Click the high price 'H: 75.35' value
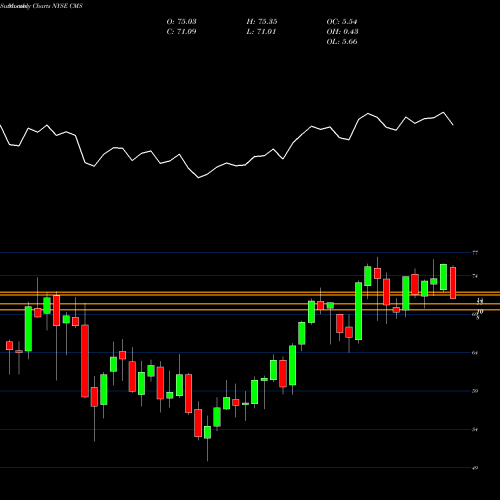The image size is (500, 500). pos(262,22)
